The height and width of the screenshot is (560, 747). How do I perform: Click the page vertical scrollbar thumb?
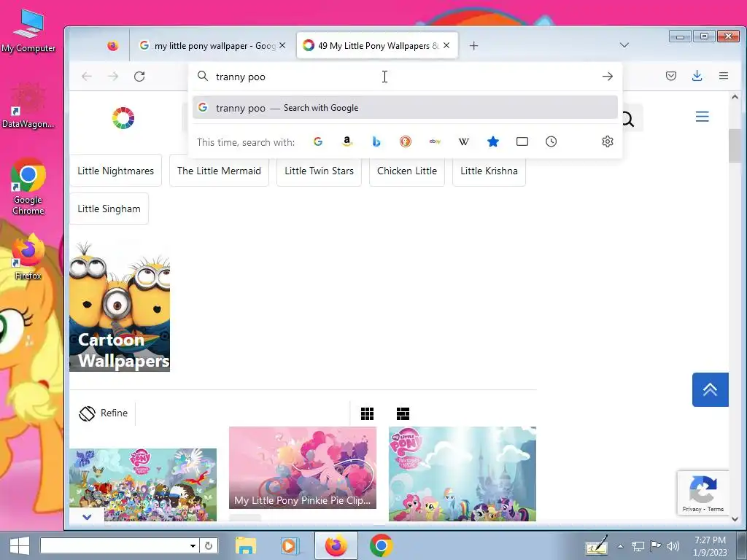pyautogui.click(x=735, y=145)
